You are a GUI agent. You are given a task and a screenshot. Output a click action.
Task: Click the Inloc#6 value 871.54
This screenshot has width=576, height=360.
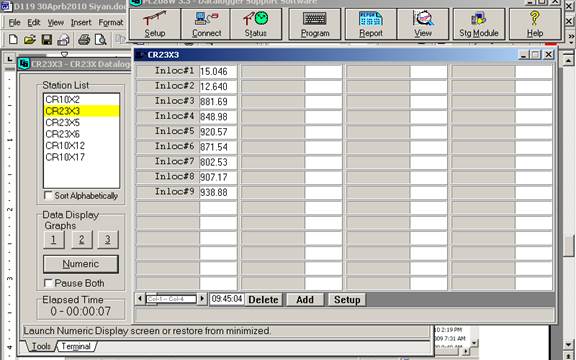click(218, 147)
